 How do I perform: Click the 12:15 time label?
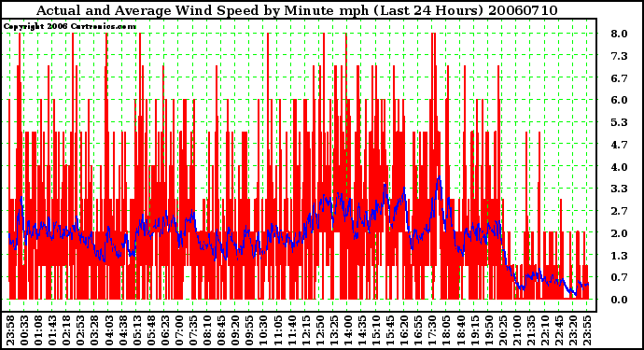pyautogui.click(x=305, y=330)
